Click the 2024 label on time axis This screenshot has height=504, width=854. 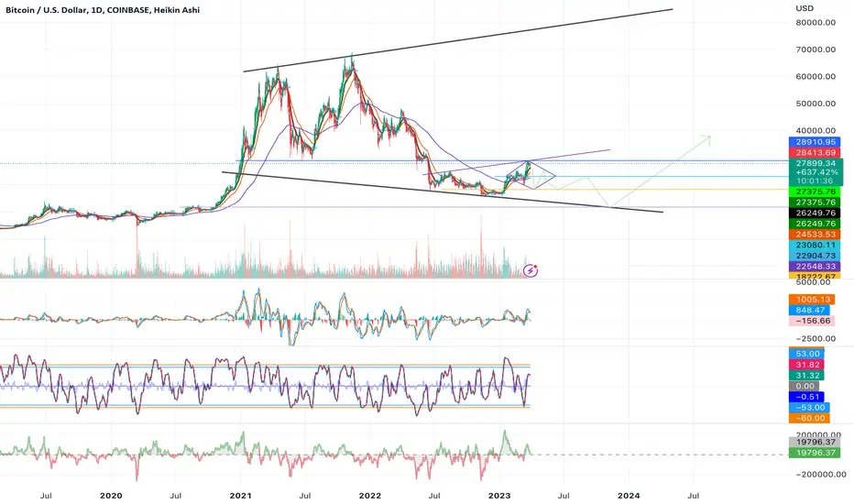coord(629,495)
